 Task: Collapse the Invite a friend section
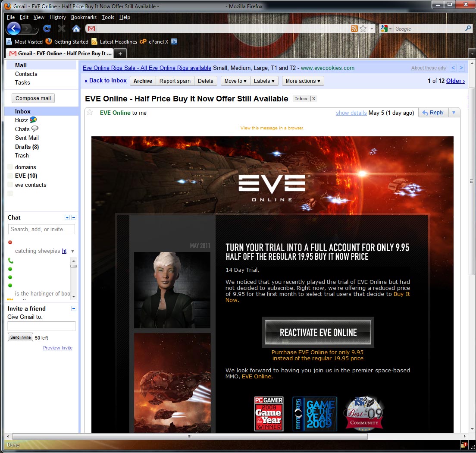(73, 308)
